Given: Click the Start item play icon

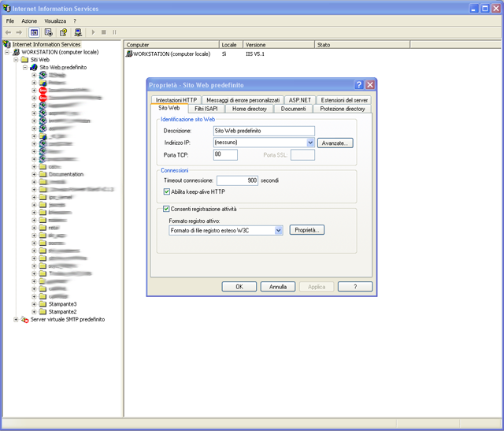Looking at the screenshot, I should click(93, 32).
